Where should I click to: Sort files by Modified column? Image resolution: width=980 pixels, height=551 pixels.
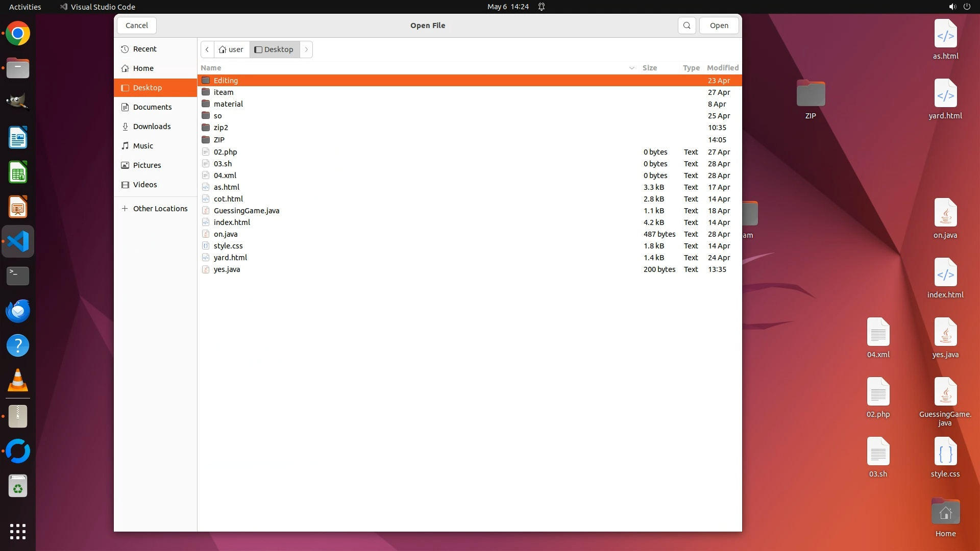pyautogui.click(x=722, y=68)
